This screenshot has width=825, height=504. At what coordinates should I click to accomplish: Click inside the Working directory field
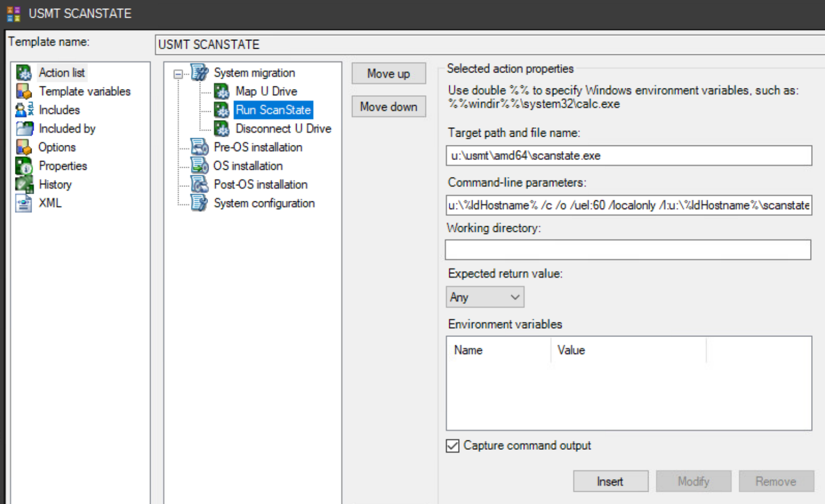tap(628, 250)
